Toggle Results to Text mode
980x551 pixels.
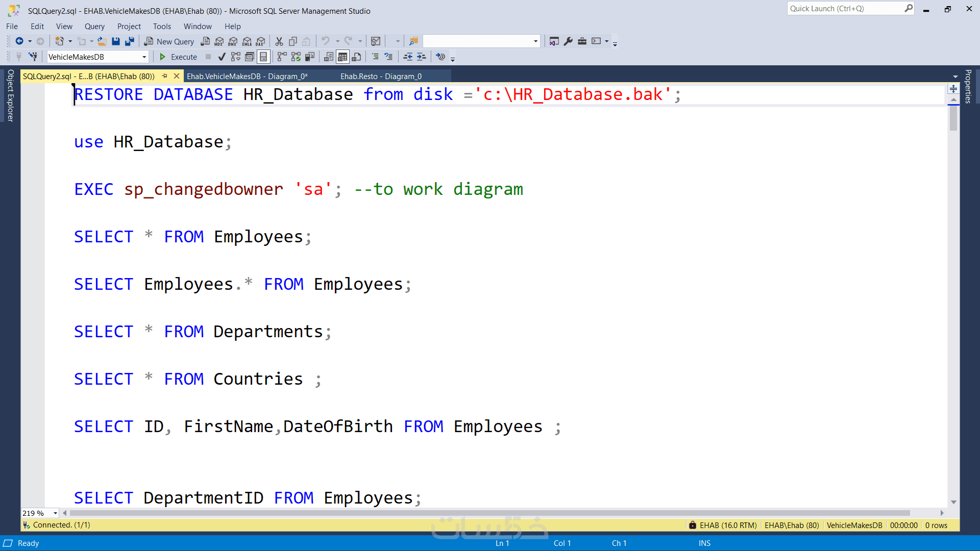coord(329,57)
